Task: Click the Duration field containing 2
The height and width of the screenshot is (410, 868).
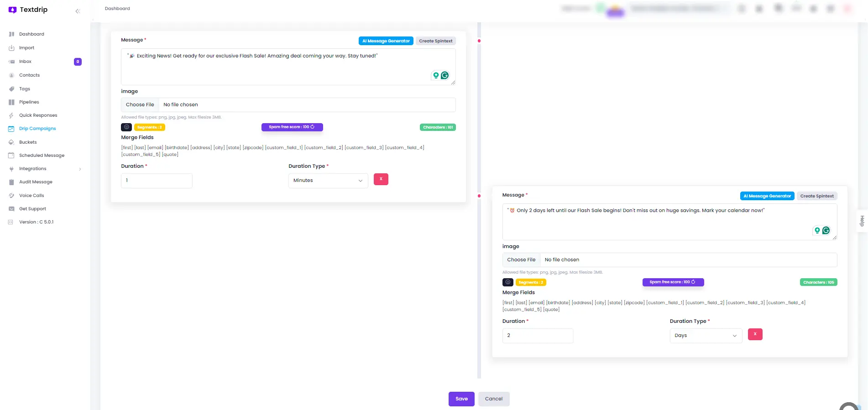Action: tap(537, 336)
